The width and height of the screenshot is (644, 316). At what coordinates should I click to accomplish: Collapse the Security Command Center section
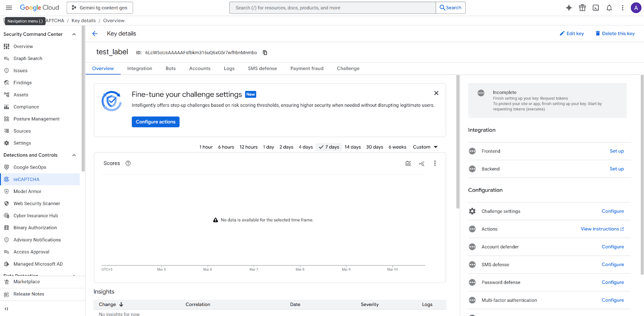[x=74, y=34]
